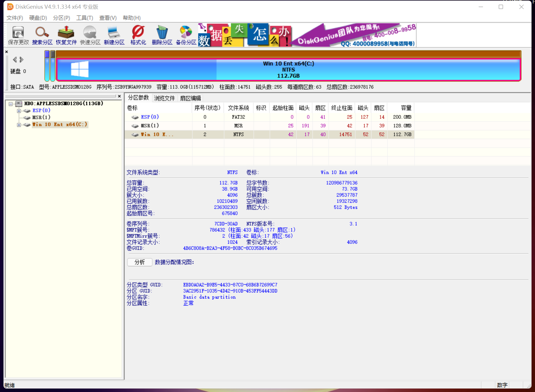
Task: Go to previous disk arrow
Action: 15,60
